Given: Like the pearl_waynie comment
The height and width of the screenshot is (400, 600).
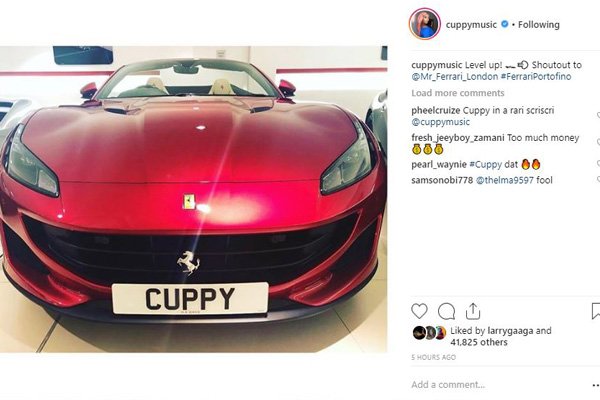Looking at the screenshot, I should [598, 163].
